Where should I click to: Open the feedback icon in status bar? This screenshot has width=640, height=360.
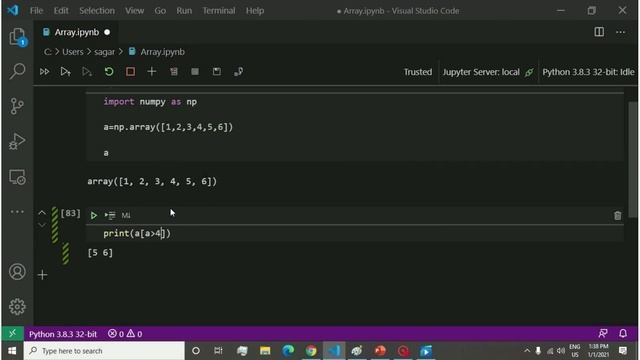point(603,333)
